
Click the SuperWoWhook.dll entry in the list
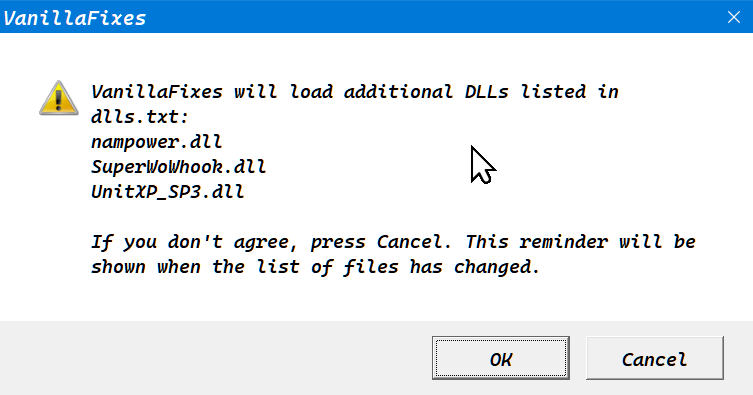178,167
